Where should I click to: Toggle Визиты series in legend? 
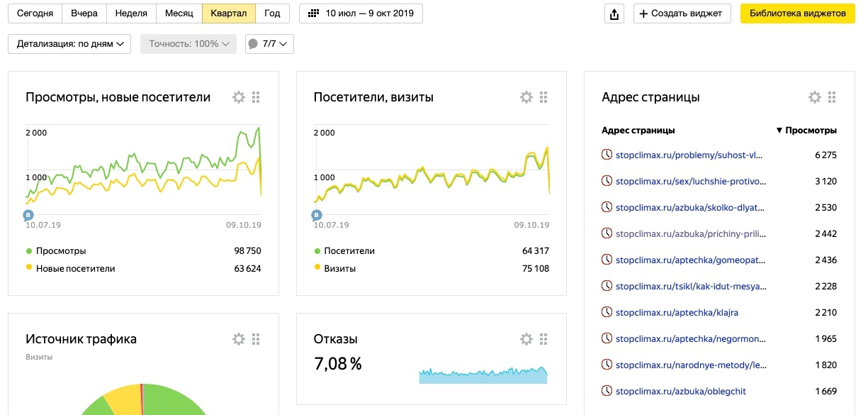(339, 269)
